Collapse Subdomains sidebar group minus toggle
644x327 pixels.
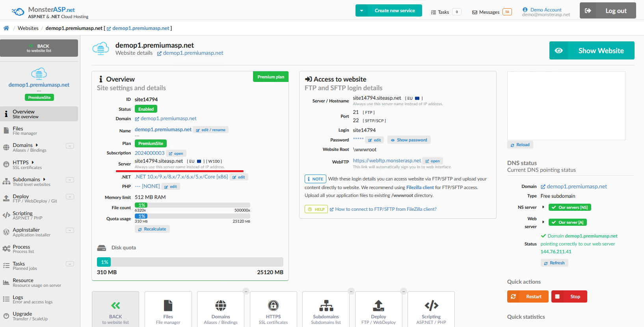[70, 180]
